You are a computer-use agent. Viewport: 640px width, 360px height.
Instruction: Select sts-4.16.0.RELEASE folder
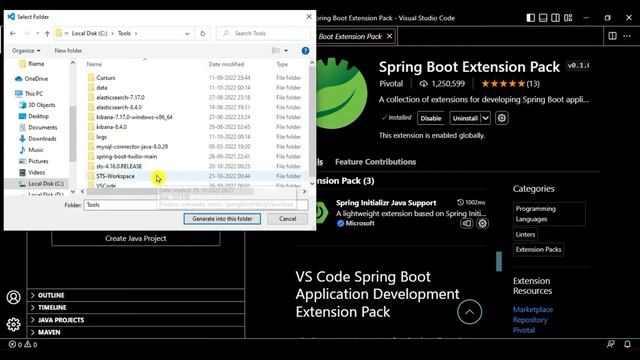pos(119,166)
